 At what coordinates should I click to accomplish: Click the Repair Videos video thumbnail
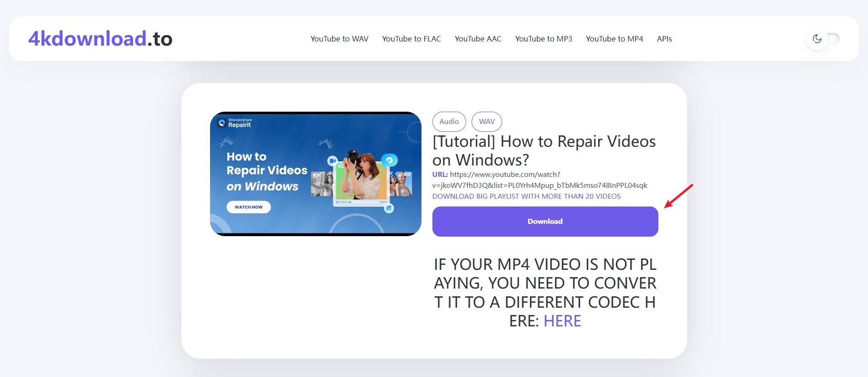(316, 174)
